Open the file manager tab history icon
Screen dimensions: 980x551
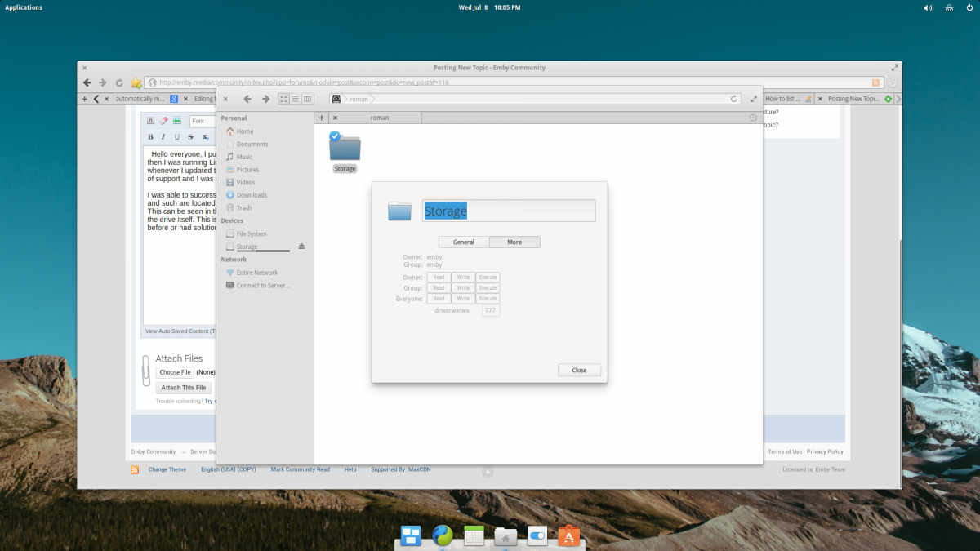[x=753, y=118]
